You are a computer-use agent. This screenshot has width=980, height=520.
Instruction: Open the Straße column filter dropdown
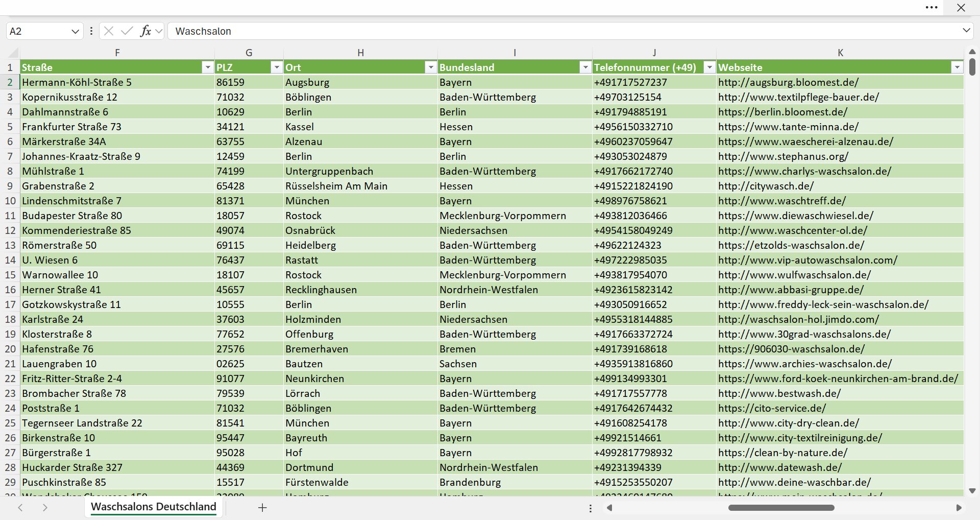(x=207, y=67)
